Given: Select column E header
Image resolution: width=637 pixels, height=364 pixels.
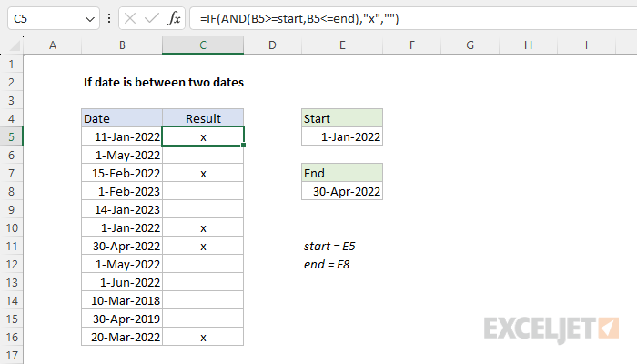Looking at the screenshot, I should coord(342,45).
